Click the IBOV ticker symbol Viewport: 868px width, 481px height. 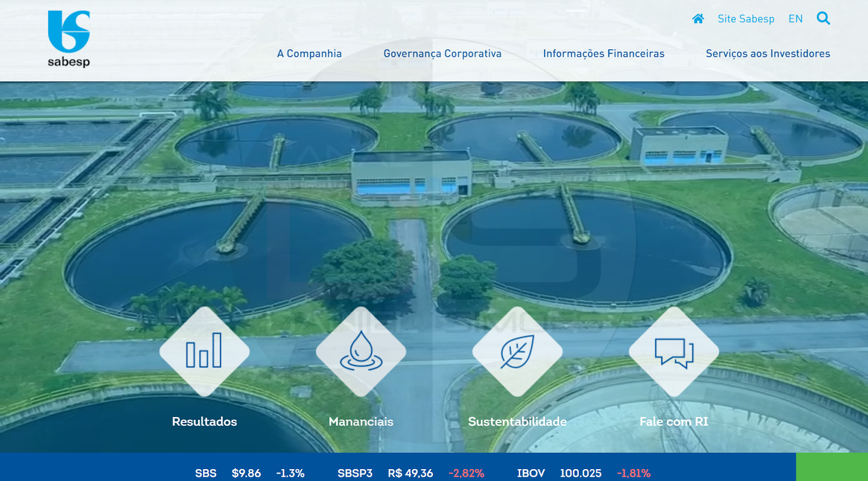(x=531, y=473)
